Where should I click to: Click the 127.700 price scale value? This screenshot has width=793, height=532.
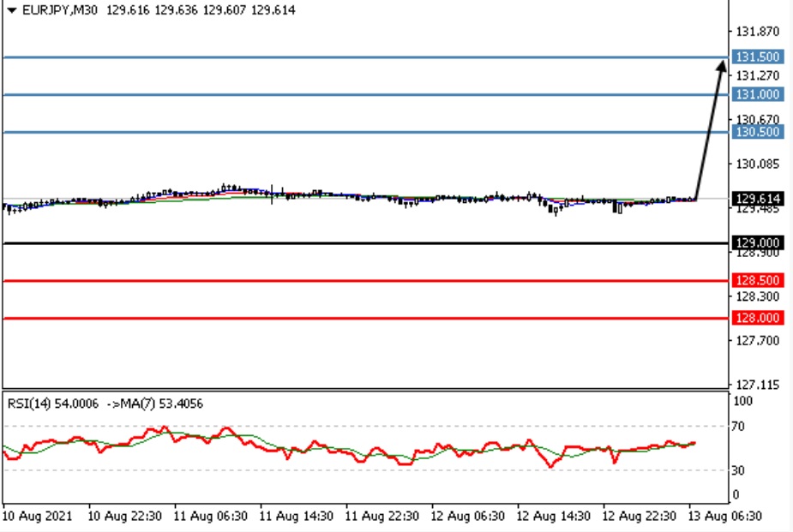click(x=758, y=341)
